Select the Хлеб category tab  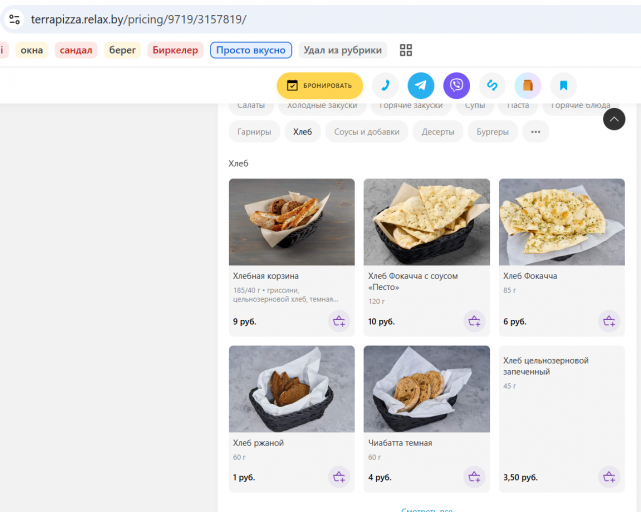point(303,132)
